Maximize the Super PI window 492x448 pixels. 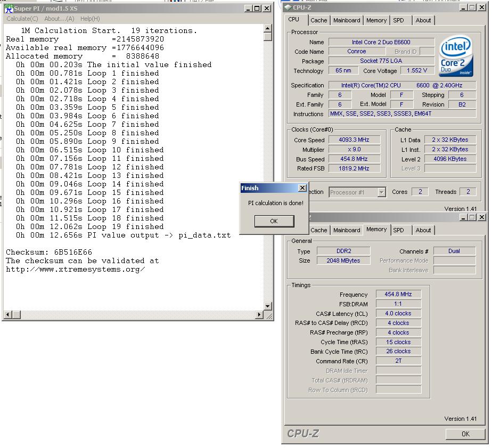(x=257, y=9)
